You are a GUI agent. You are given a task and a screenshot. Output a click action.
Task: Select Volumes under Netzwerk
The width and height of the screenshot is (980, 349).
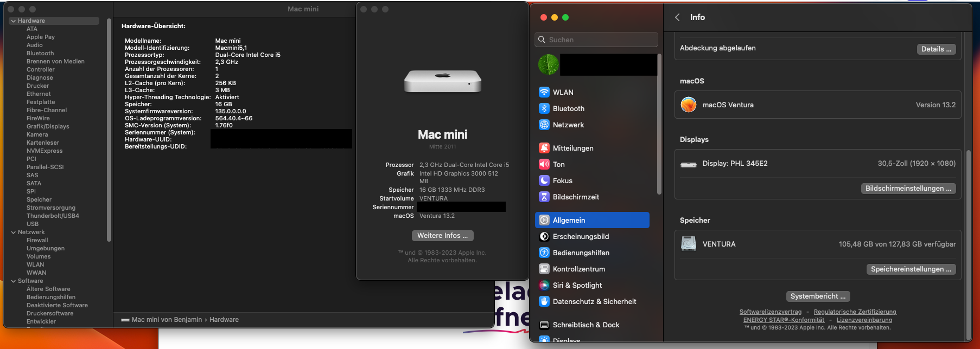coord(39,256)
